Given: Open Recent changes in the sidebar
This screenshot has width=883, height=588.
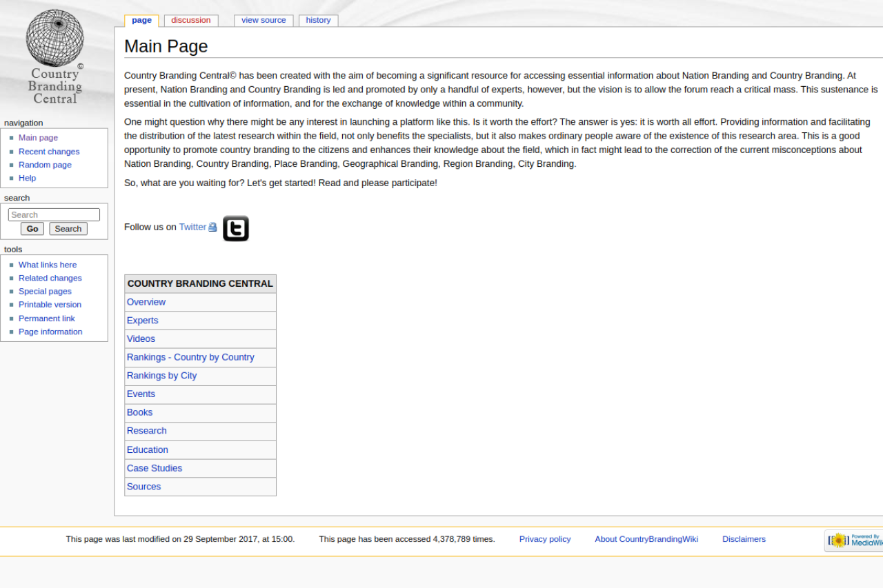Looking at the screenshot, I should click(49, 152).
